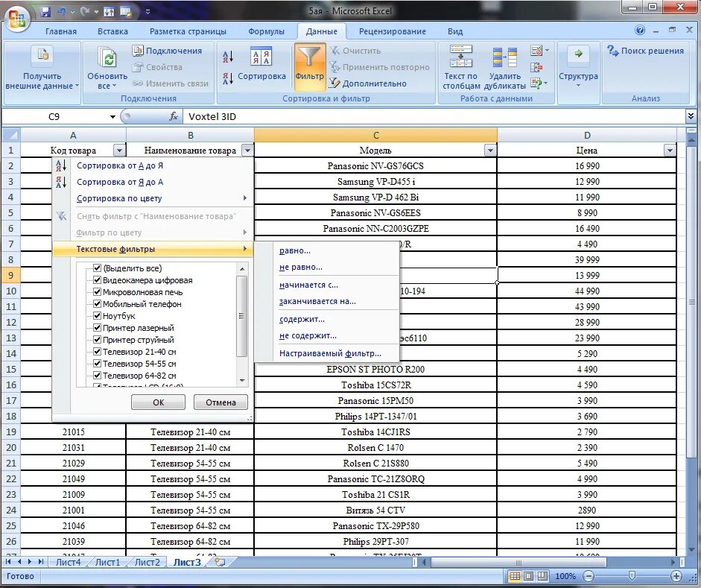Open the Главная ribbon tab
The height and width of the screenshot is (588, 701).
point(61,31)
